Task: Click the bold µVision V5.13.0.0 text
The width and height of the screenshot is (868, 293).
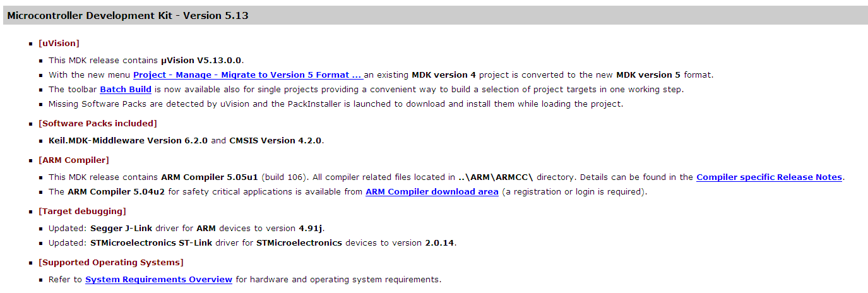Action: 201,60
